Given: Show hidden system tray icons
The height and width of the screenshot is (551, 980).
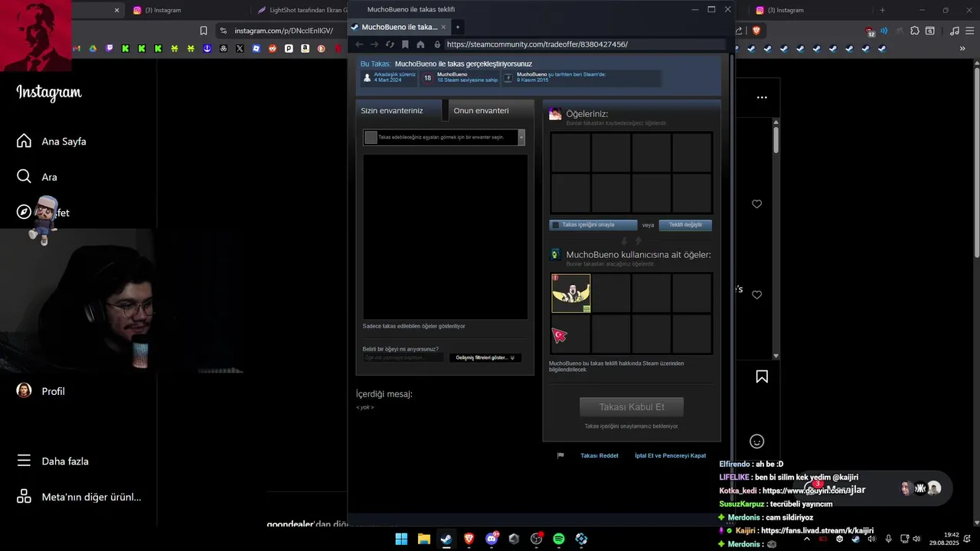Looking at the screenshot, I should point(806,539).
